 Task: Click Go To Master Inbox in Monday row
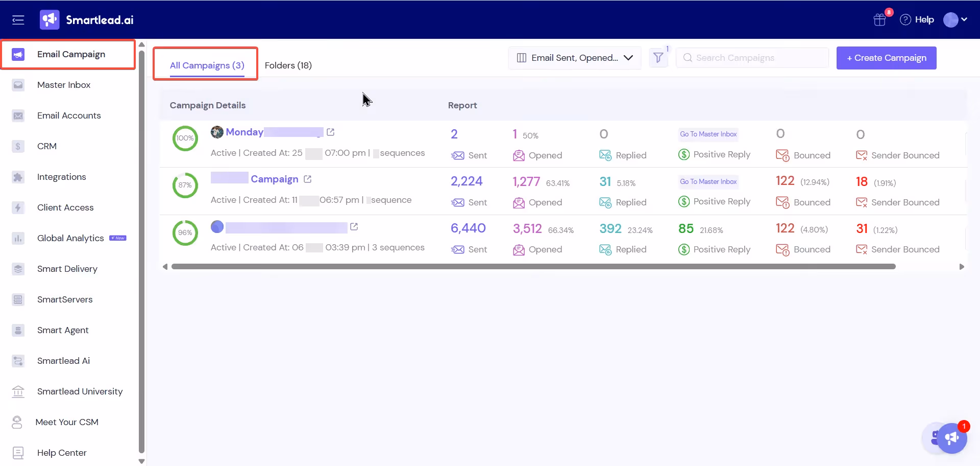click(708, 134)
